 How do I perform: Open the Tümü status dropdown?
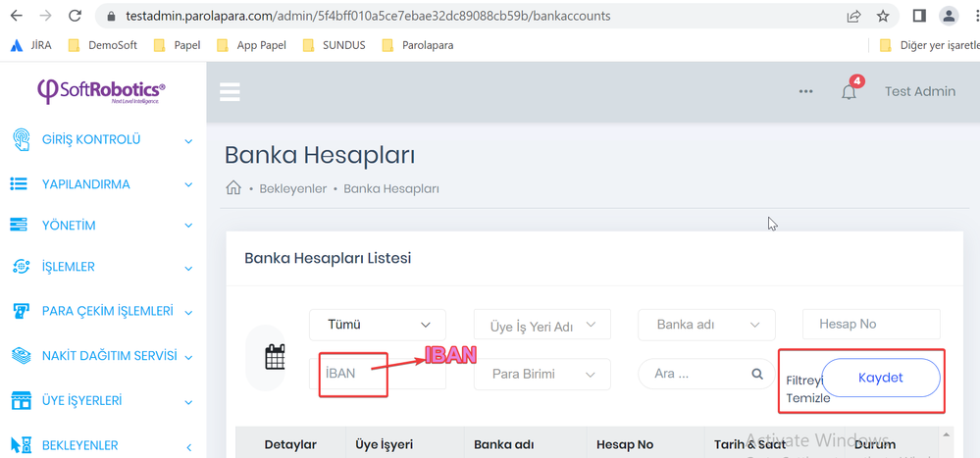coord(378,325)
